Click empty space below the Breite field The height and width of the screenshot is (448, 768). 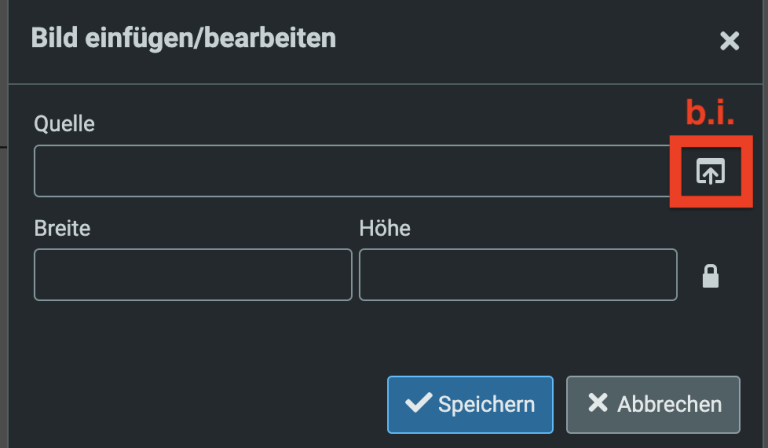pyautogui.click(x=193, y=340)
